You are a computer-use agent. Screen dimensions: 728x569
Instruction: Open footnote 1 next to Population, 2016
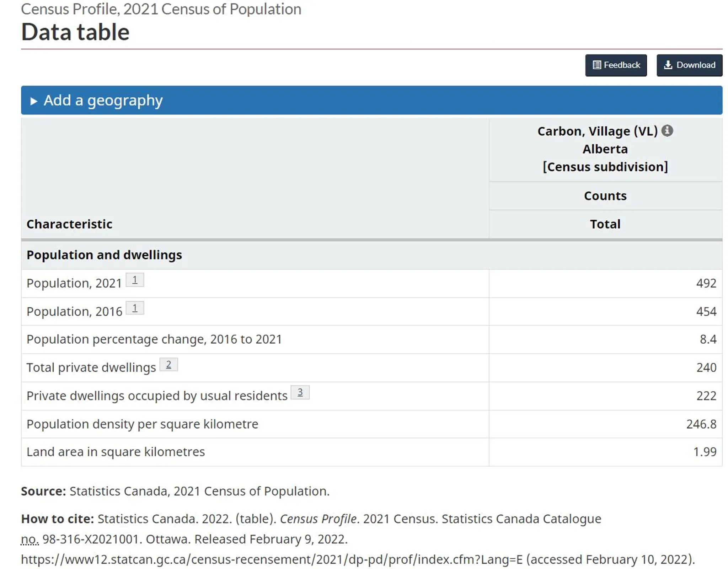tap(135, 308)
